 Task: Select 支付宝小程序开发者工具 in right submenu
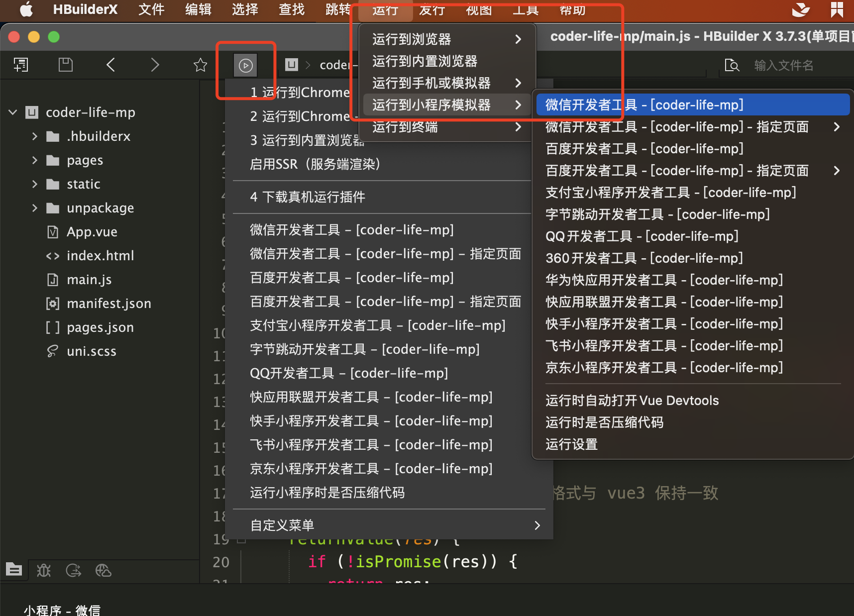coord(693,193)
